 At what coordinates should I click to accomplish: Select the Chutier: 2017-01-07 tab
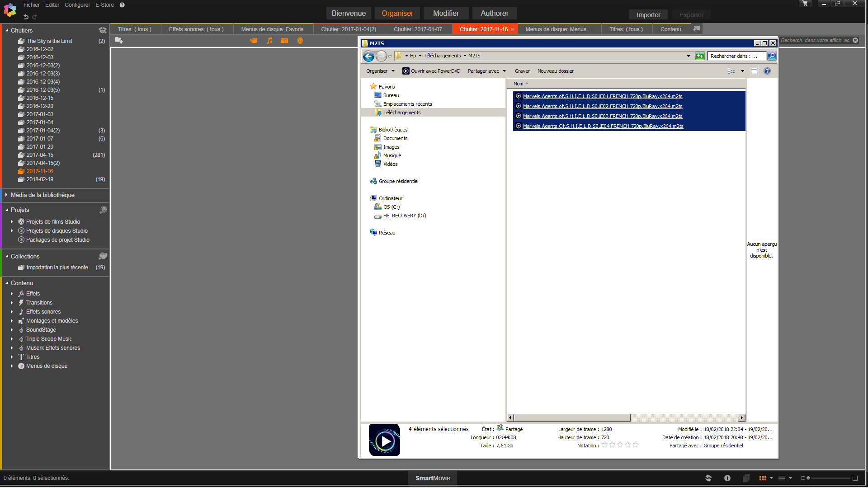point(418,29)
